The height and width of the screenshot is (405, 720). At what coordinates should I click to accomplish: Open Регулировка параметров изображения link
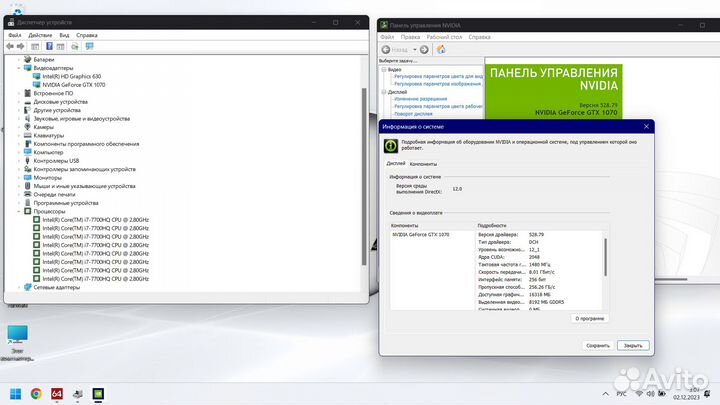click(x=438, y=84)
